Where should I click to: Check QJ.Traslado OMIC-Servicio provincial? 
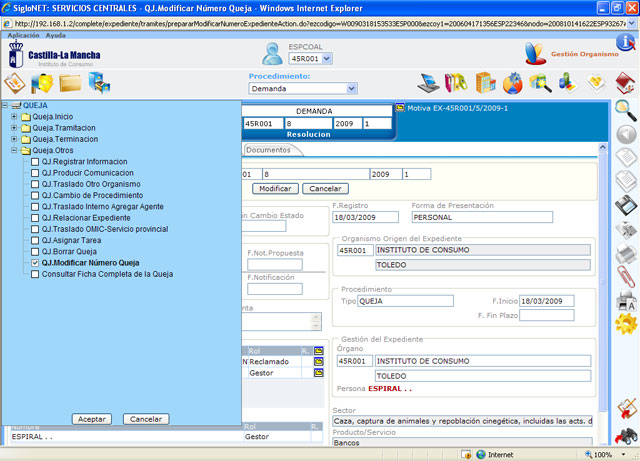click(35, 229)
